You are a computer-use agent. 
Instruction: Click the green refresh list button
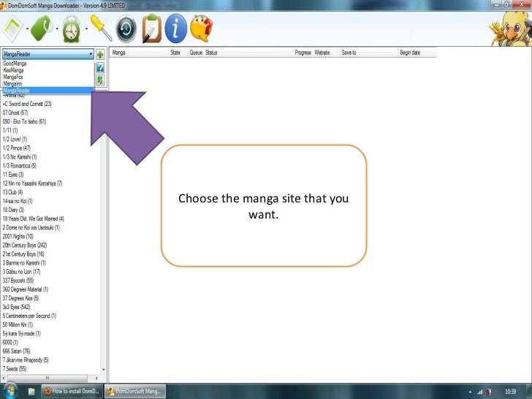pos(100,80)
